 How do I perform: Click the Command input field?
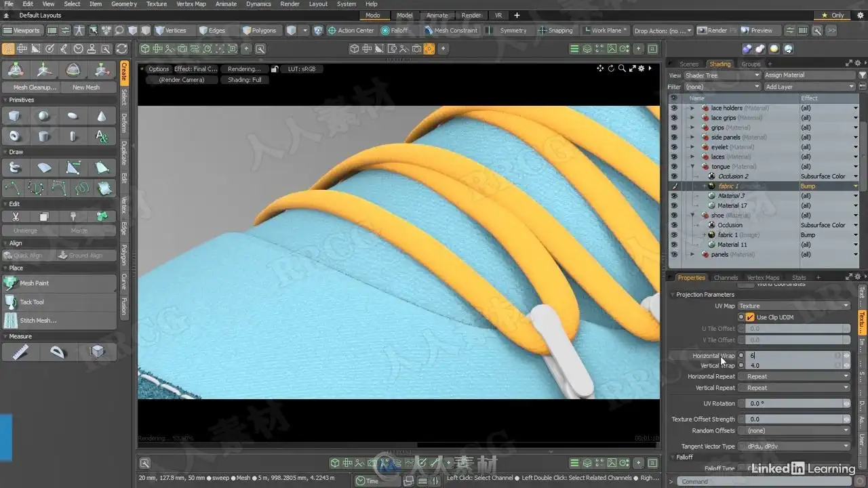tap(766, 482)
